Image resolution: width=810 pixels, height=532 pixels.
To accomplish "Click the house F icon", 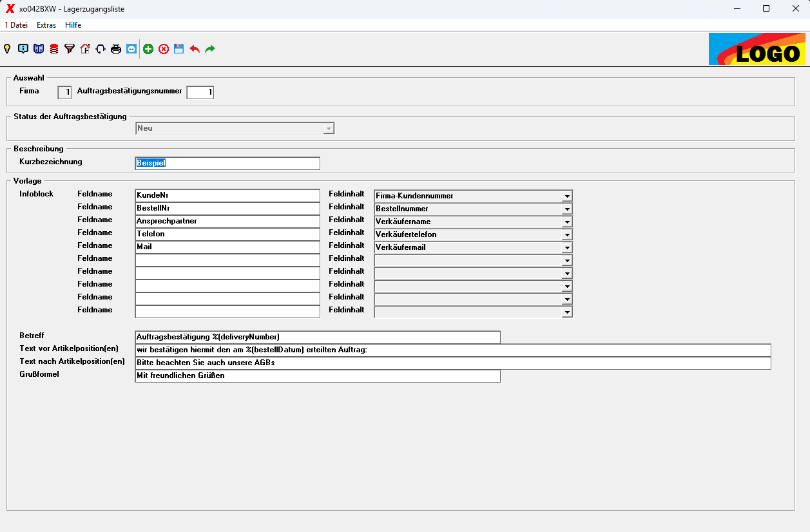I will pos(85,49).
